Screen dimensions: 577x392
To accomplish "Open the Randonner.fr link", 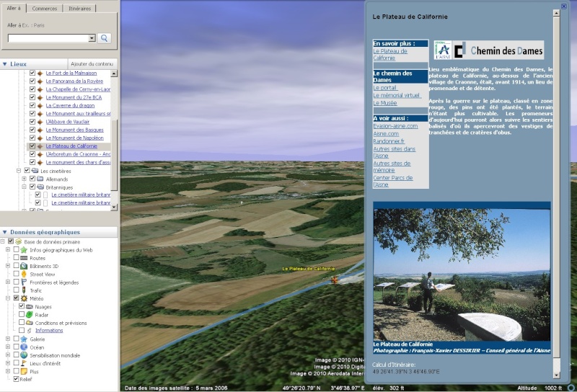I will [x=389, y=141].
